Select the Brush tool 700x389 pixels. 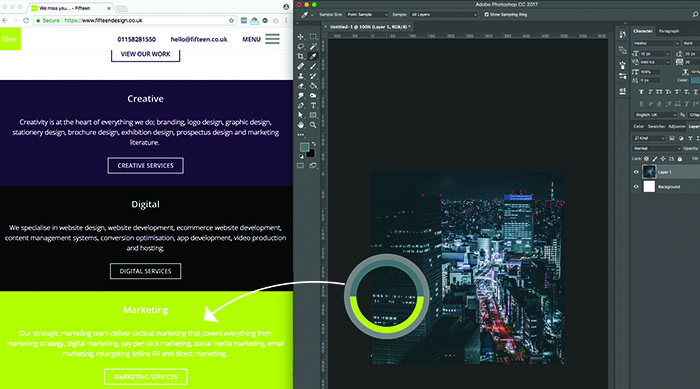(313, 66)
